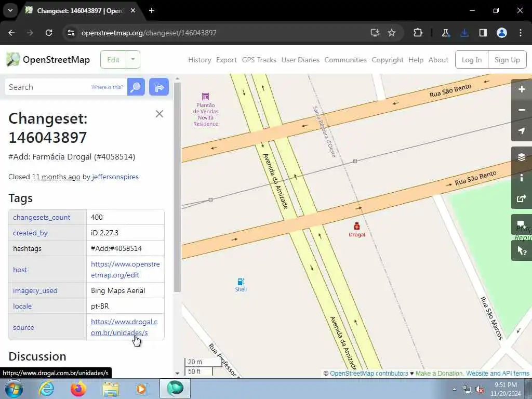The height and width of the screenshot is (399, 532).
Task: Toggle the browser side panel
Action: point(483,33)
